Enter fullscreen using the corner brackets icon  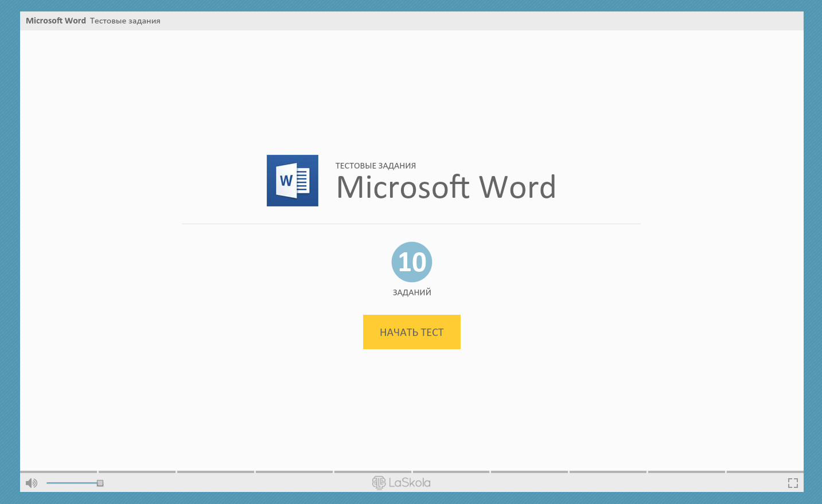[793, 483]
